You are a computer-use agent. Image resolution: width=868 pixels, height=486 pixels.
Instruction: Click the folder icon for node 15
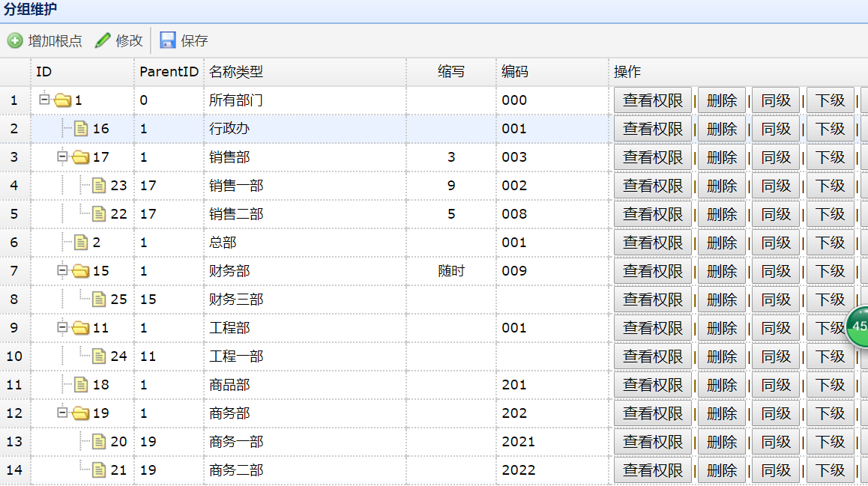pyautogui.click(x=80, y=271)
